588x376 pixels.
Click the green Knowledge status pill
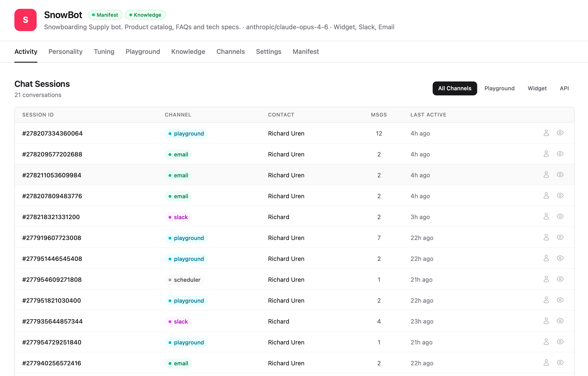(145, 15)
